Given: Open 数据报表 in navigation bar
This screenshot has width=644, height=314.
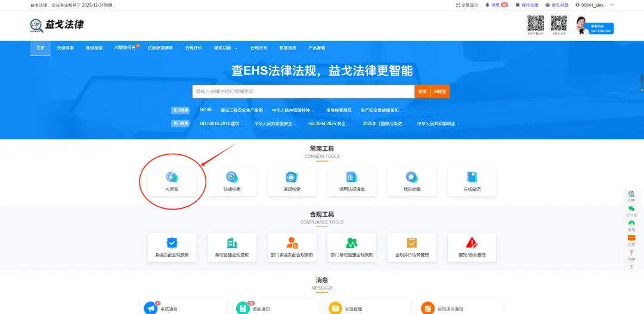Looking at the screenshot, I should [287, 48].
